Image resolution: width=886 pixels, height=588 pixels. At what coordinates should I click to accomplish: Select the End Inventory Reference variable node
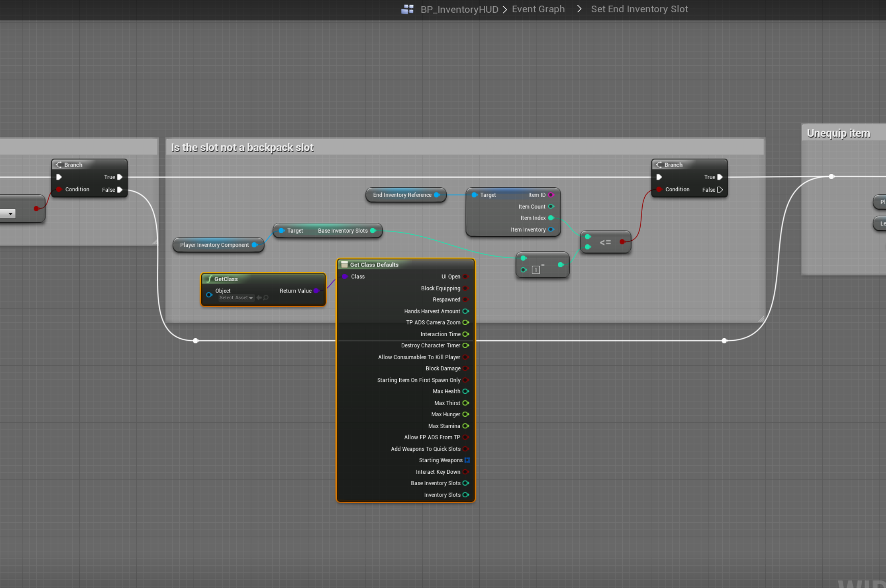(402, 195)
